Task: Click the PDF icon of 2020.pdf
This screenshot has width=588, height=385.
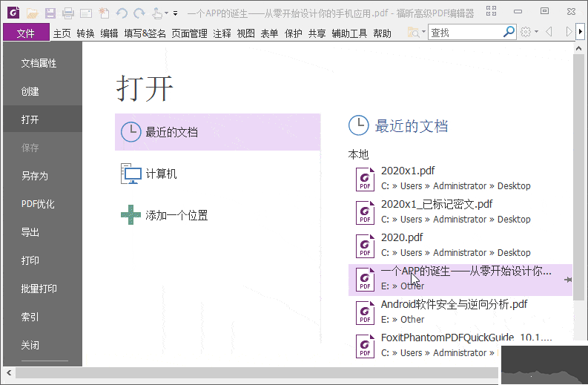Action: 365,246
